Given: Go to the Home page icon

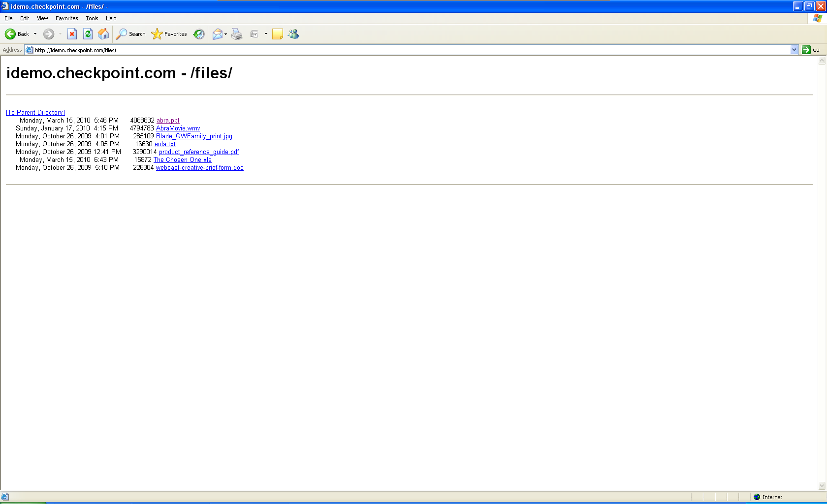Looking at the screenshot, I should (x=103, y=34).
